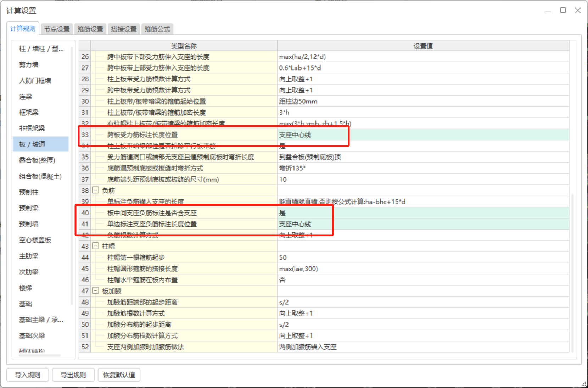
Task: Select the 搭接设置 tab
Action: 124,29
